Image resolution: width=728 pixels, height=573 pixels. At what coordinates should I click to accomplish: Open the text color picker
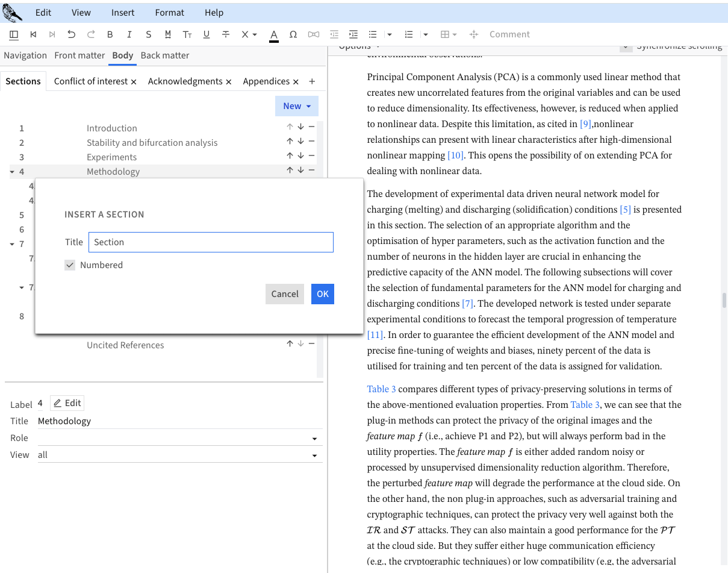[x=274, y=34]
